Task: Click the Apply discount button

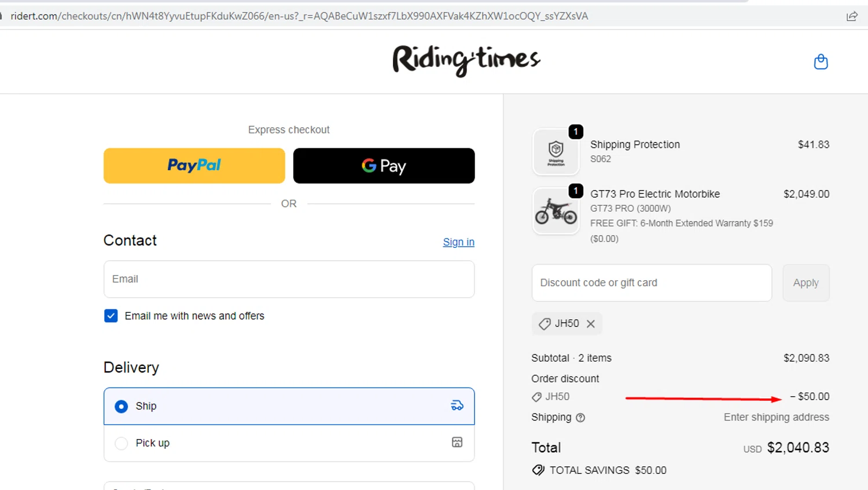Action: (x=806, y=283)
